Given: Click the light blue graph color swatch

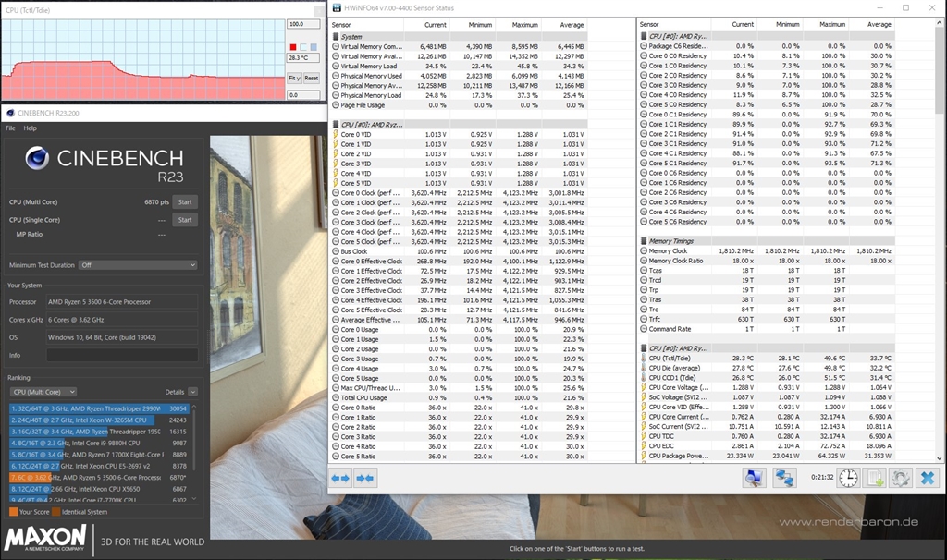Looking at the screenshot, I should (314, 47).
